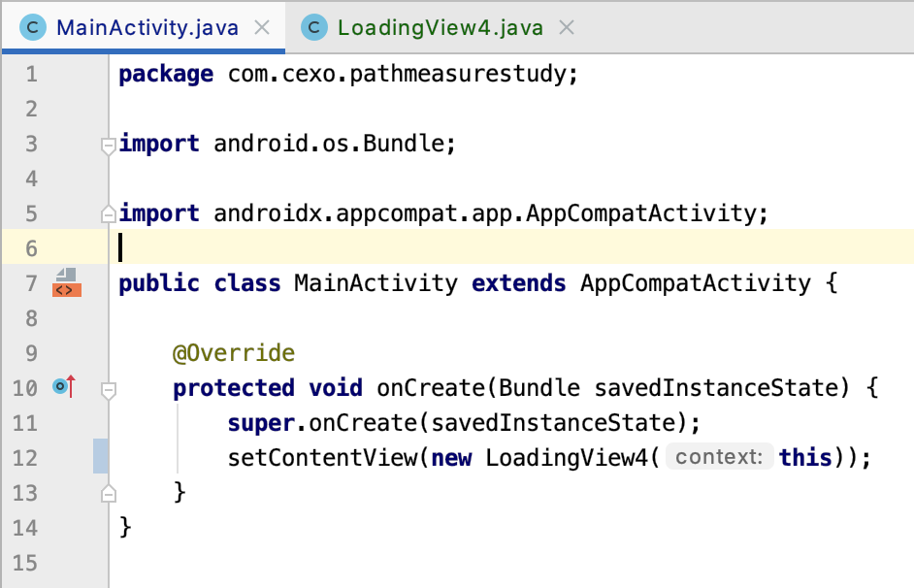This screenshot has width=914, height=588.
Task: Click the class icon on MainActivity.java tab
Action: [x=33, y=27]
